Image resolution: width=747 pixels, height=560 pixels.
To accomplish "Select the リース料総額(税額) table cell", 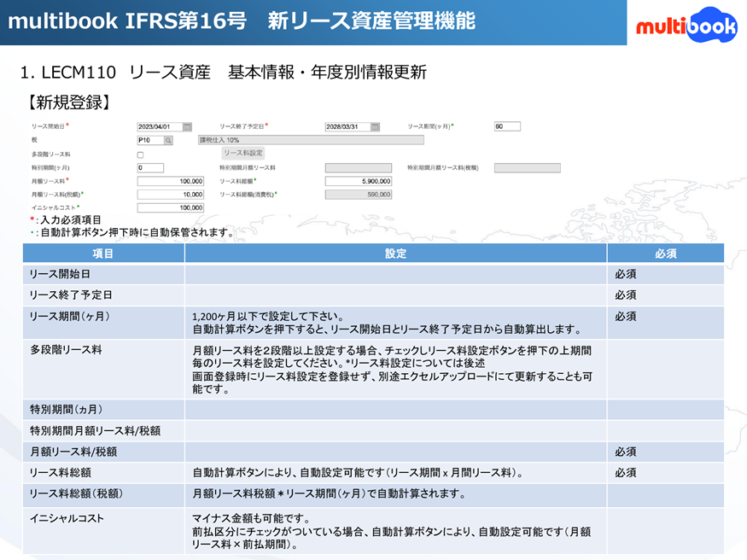I will pyautogui.click(x=103, y=493).
